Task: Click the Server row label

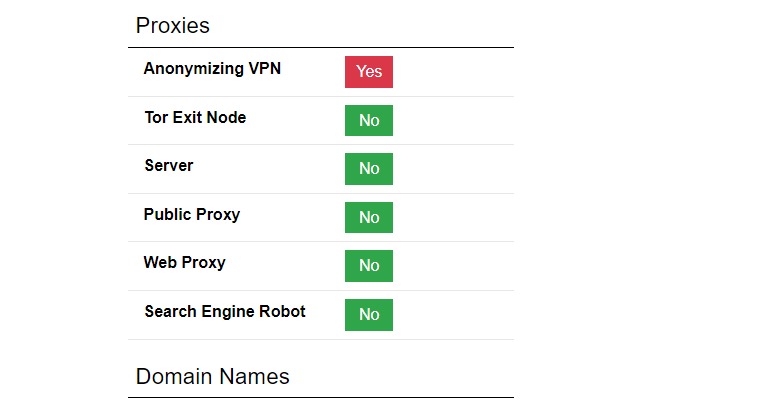Action: (169, 165)
